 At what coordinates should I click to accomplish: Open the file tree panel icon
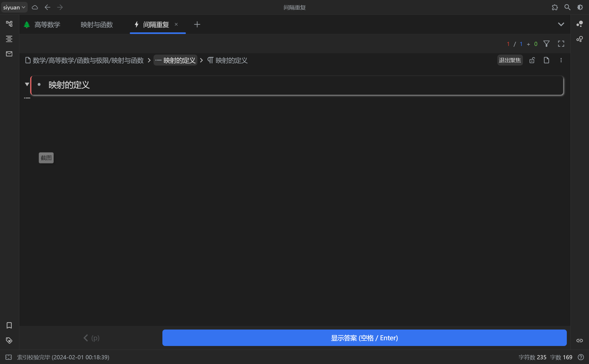(9, 24)
